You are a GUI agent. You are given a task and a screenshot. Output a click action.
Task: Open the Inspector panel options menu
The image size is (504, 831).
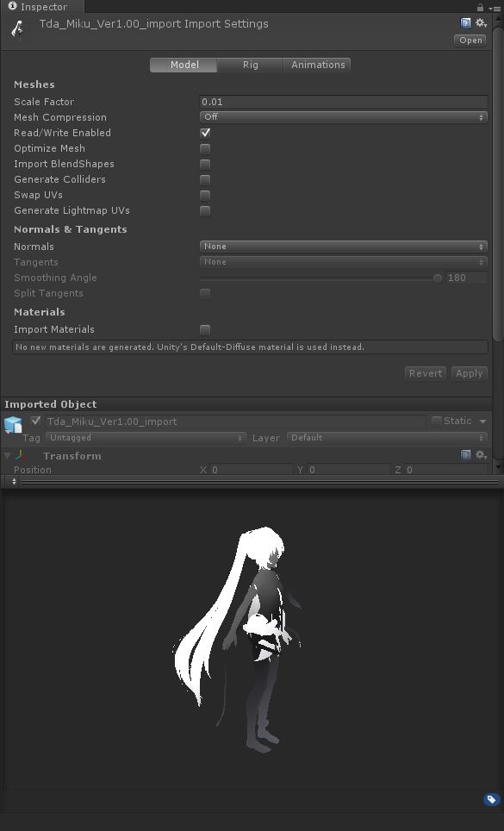(495, 8)
